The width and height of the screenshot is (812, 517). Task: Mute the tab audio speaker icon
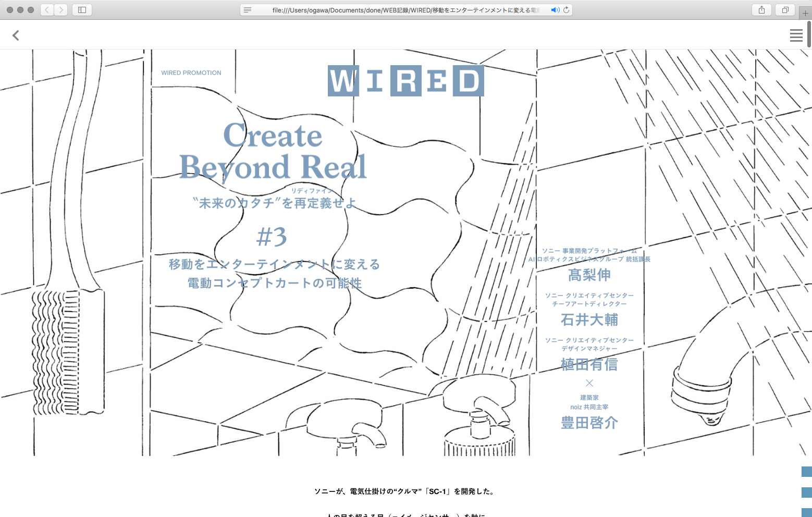pyautogui.click(x=555, y=10)
